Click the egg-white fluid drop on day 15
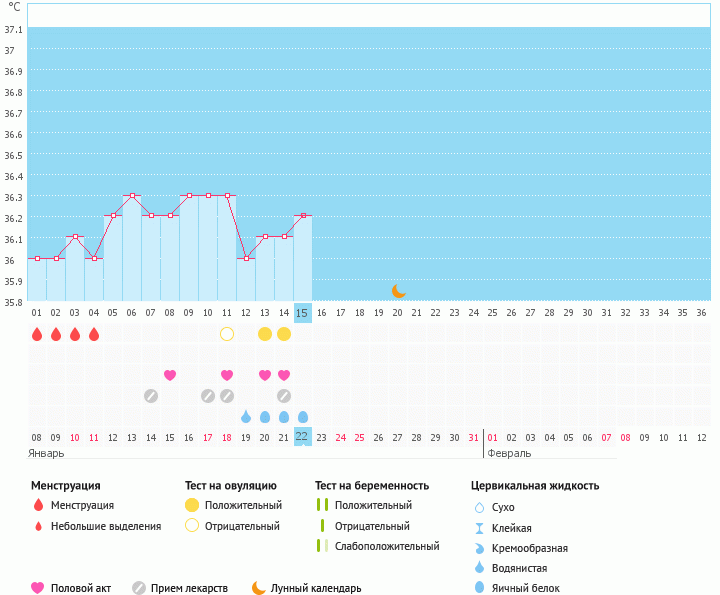The width and height of the screenshot is (720, 595). tap(303, 417)
